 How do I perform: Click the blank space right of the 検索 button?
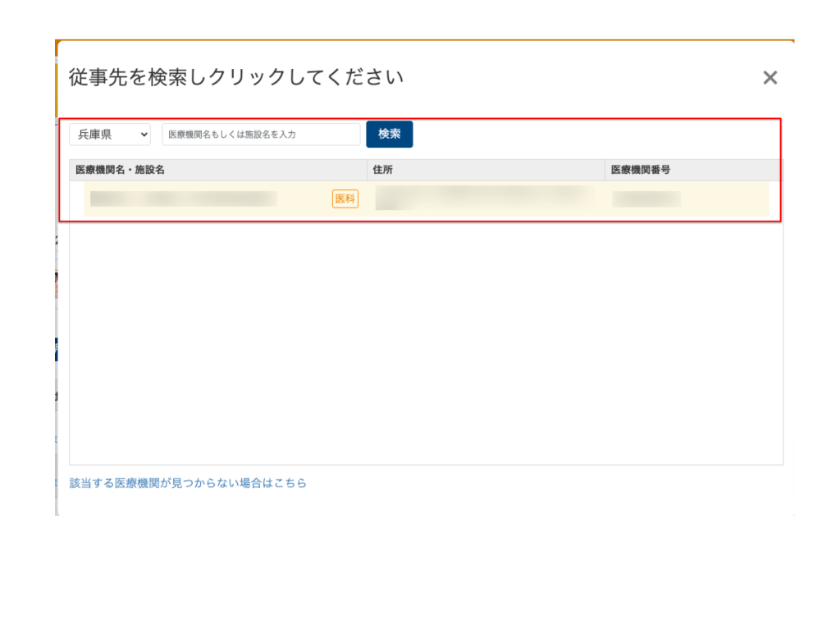pyautogui.click(x=591, y=134)
